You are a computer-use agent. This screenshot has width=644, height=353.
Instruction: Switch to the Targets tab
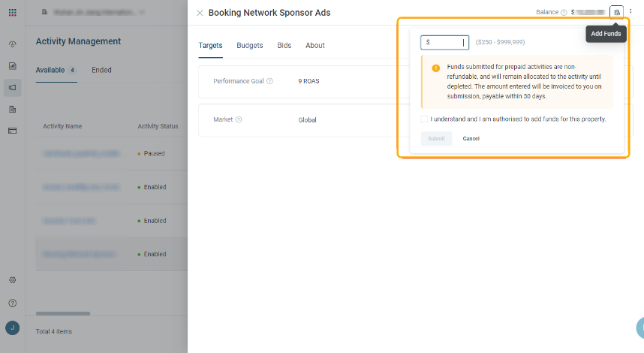tap(211, 46)
